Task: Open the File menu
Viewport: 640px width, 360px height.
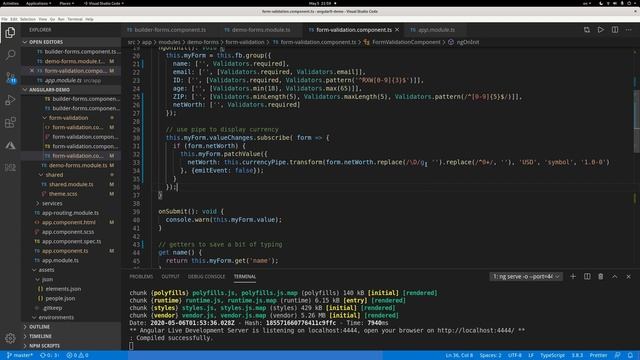Action: [4, 19]
